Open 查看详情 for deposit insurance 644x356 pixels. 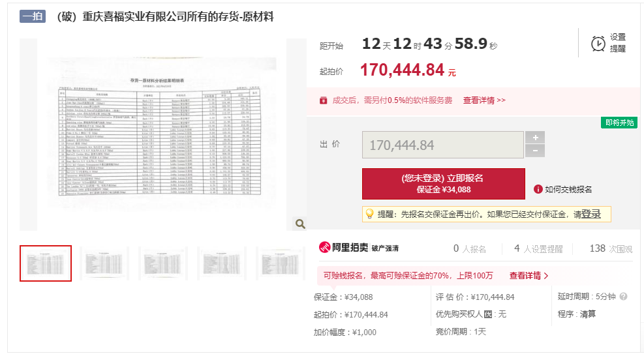coord(529,276)
